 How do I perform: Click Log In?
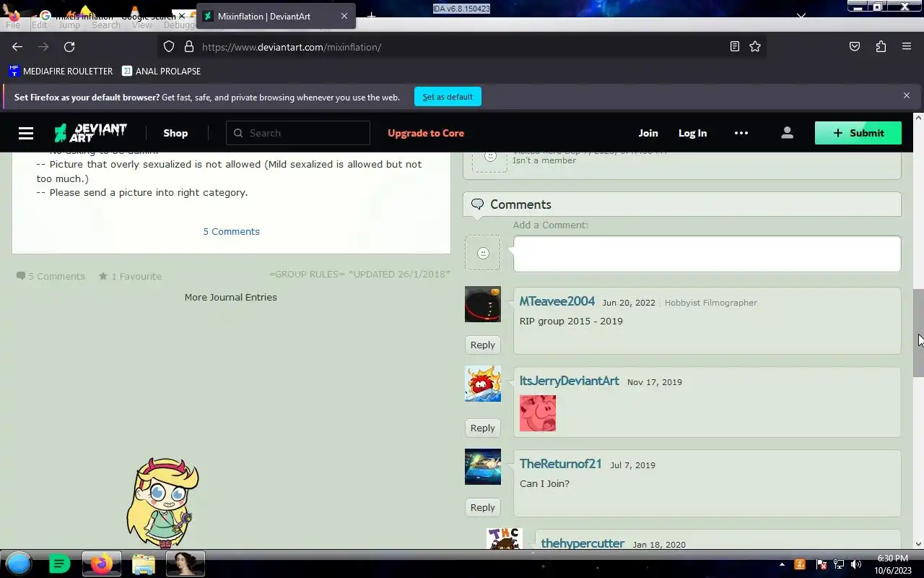pyautogui.click(x=692, y=133)
